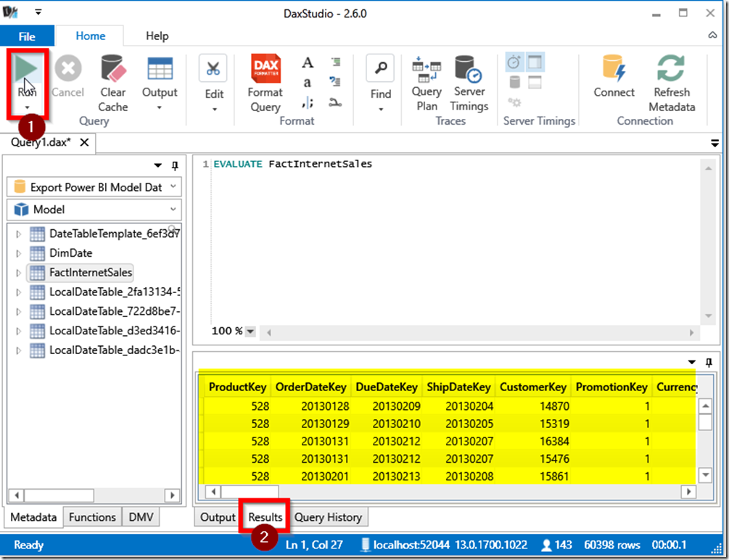Expand the FactInternetSales table node
Screen dimensions: 729x560
tap(19, 273)
